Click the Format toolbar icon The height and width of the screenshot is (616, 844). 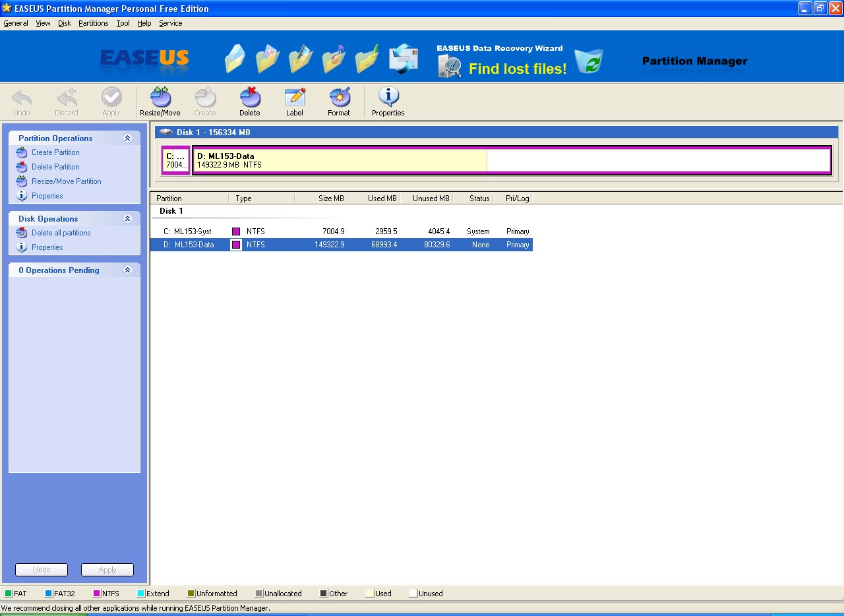click(x=339, y=98)
